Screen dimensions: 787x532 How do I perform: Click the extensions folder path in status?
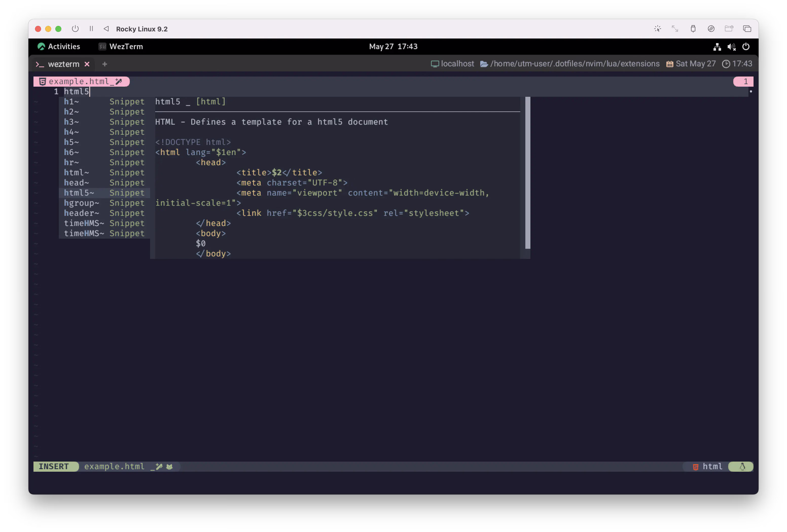570,64
